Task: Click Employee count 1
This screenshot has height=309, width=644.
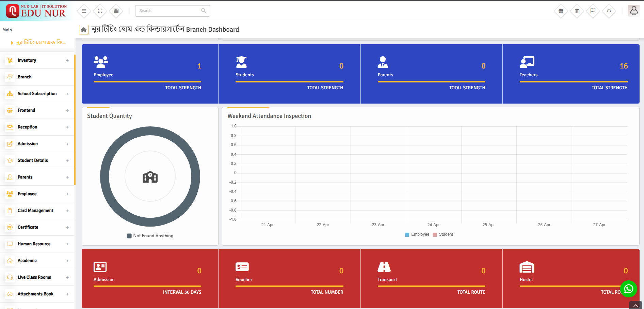Action: 199,66
